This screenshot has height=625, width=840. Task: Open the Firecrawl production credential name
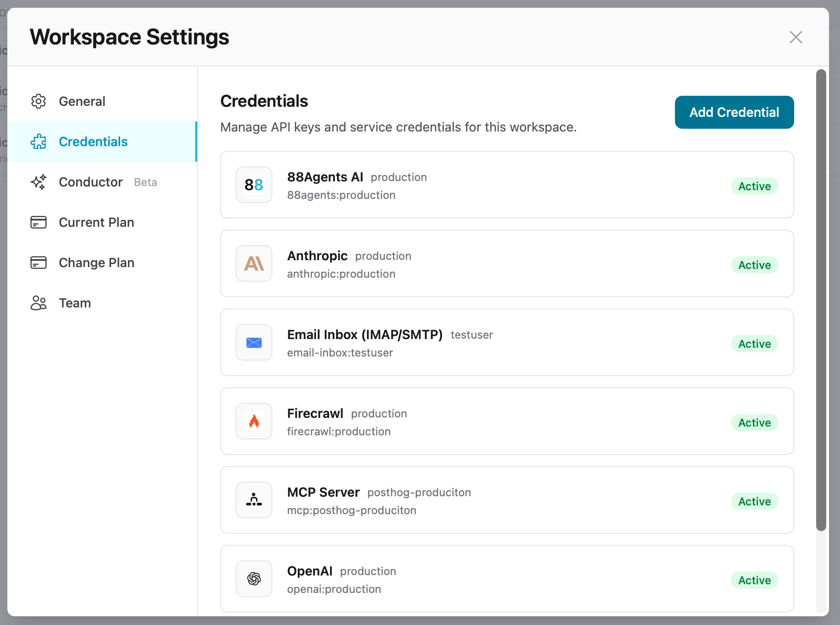315,413
